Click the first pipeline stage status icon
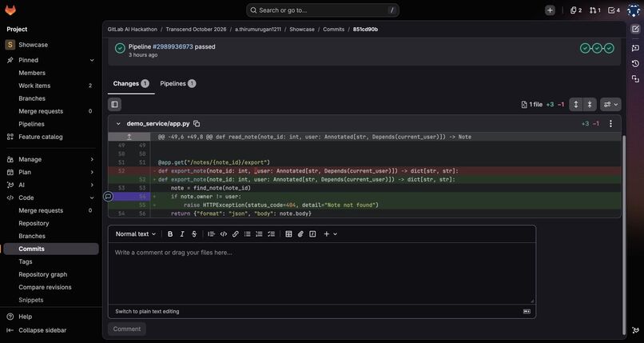 coord(585,48)
